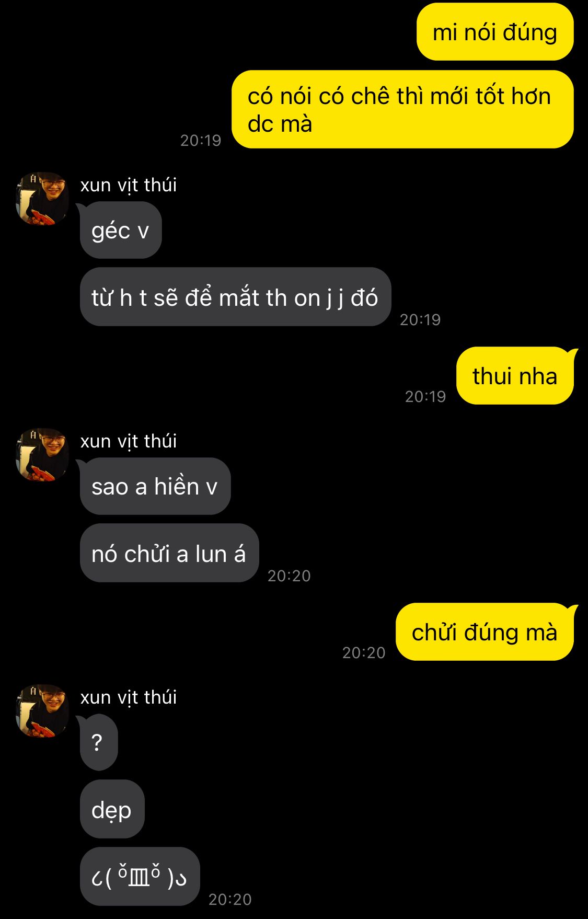
Task: Open avatar next to the "?" message
Action: pyautogui.click(x=42, y=711)
